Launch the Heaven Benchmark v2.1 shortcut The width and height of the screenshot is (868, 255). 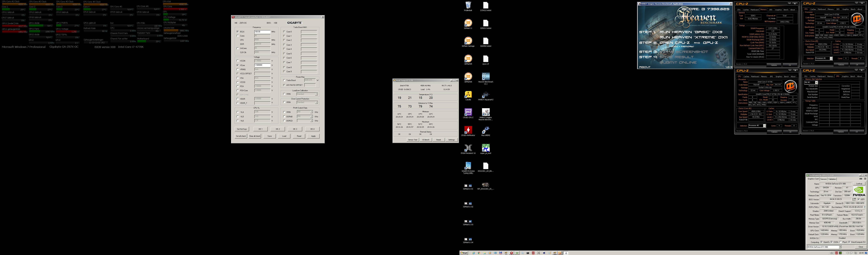[486, 78]
